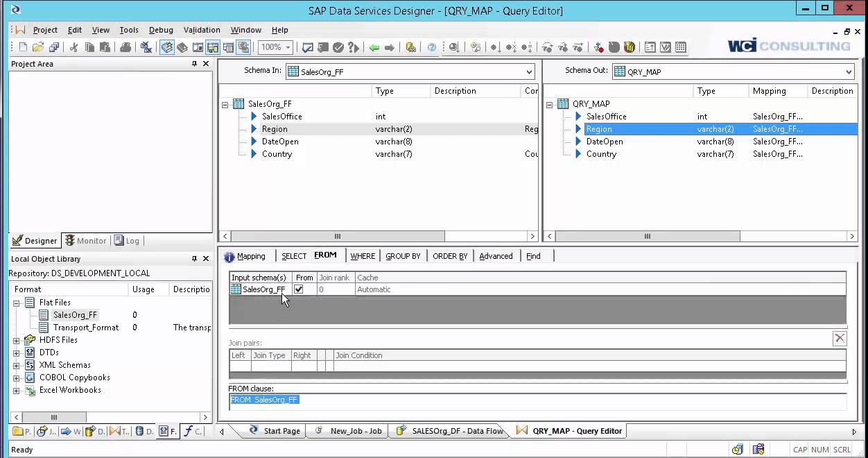The height and width of the screenshot is (458, 868).
Task: Select Transport_Format in Flat Files
Action: click(86, 328)
